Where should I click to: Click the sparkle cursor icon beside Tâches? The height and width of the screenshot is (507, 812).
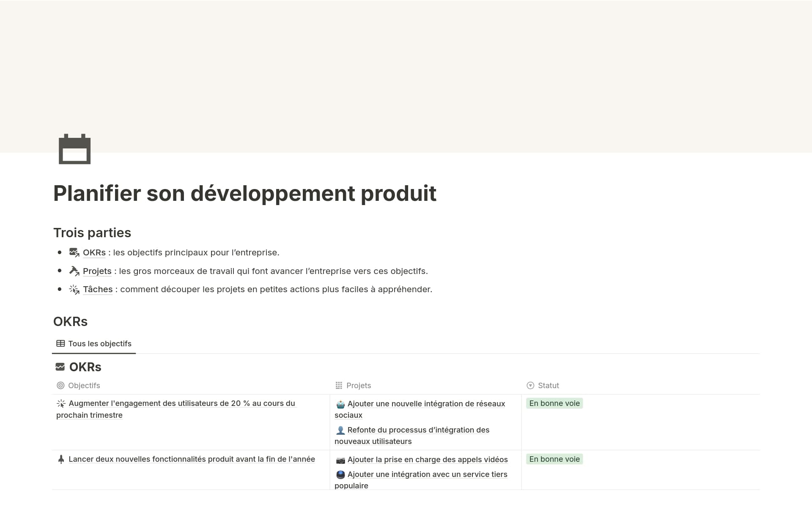[74, 290]
